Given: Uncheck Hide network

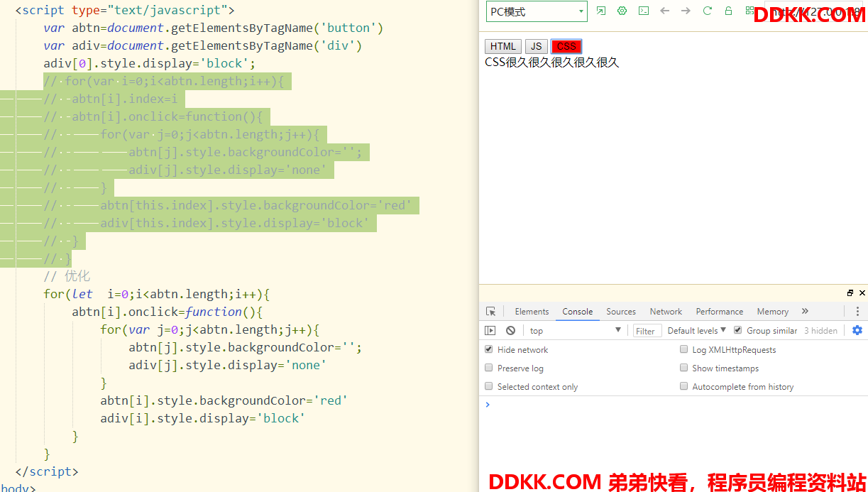Looking at the screenshot, I should coord(489,349).
